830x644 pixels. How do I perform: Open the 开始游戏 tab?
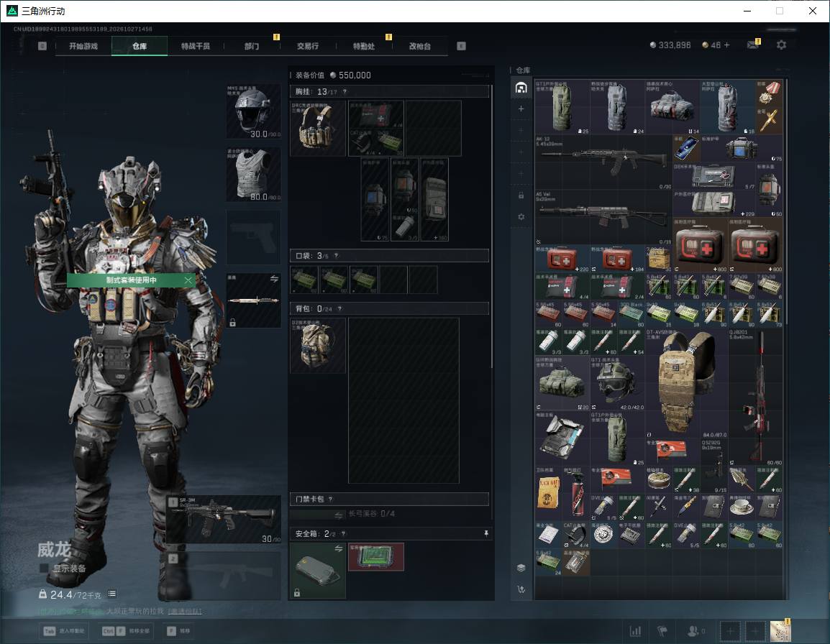click(83, 46)
